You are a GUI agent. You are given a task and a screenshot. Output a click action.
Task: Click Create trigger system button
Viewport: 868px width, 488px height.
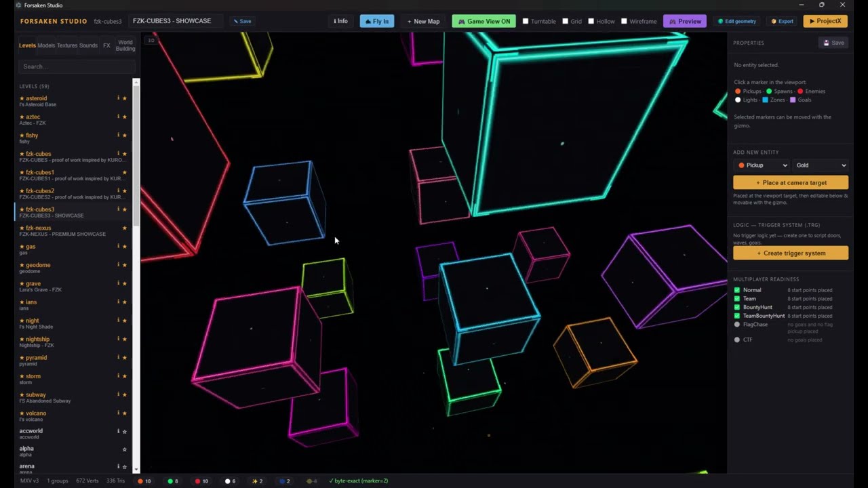(x=791, y=253)
